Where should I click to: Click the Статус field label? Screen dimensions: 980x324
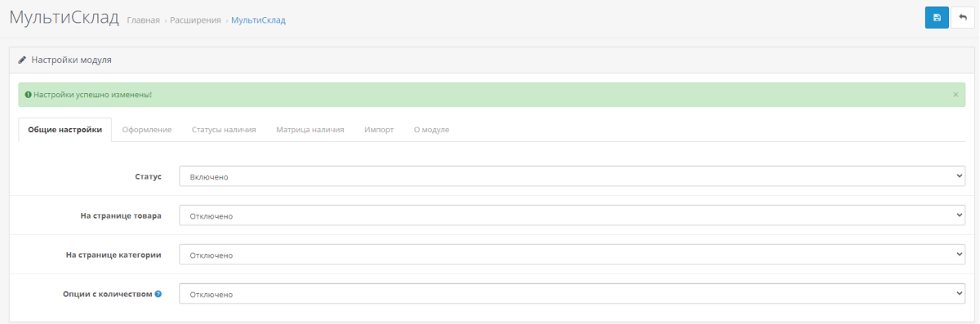[148, 176]
